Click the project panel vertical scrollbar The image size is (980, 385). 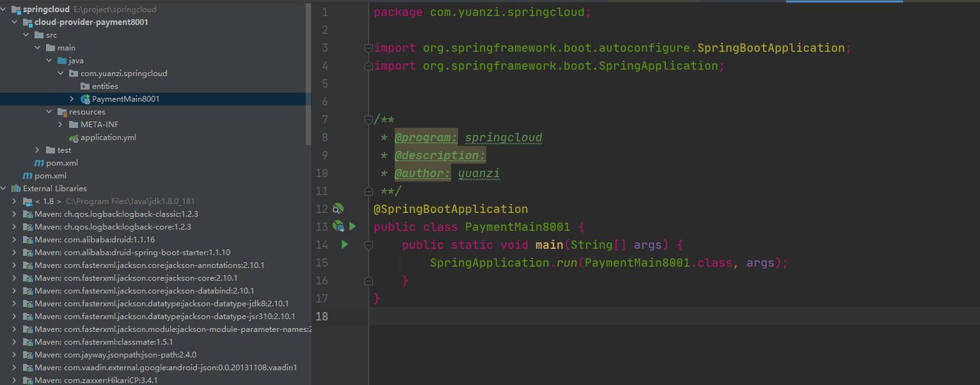(308, 74)
